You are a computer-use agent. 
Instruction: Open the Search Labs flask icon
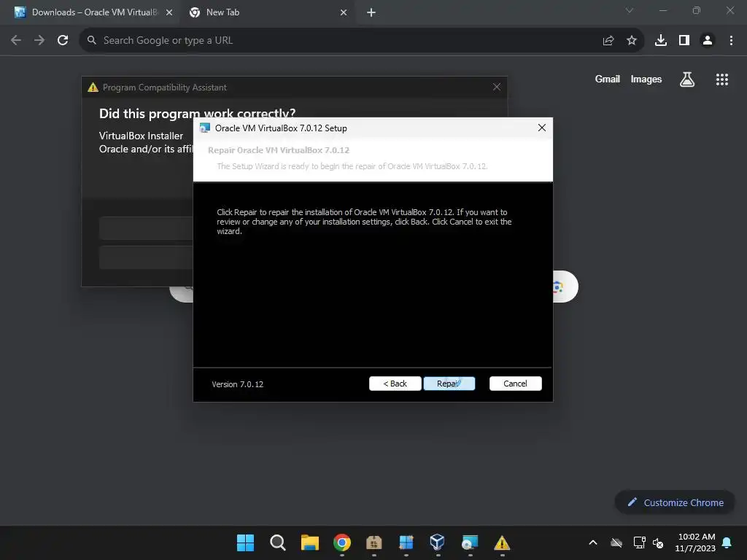[x=687, y=79]
